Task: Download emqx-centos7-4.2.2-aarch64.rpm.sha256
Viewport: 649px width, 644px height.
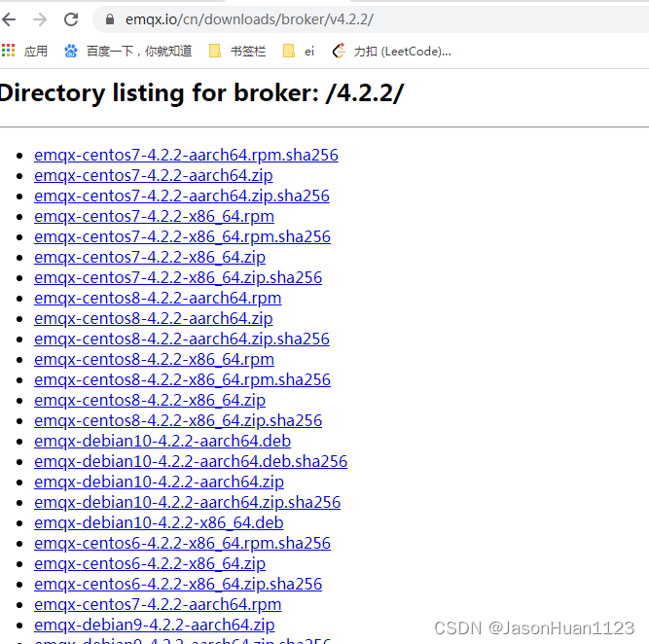Action: click(x=186, y=156)
